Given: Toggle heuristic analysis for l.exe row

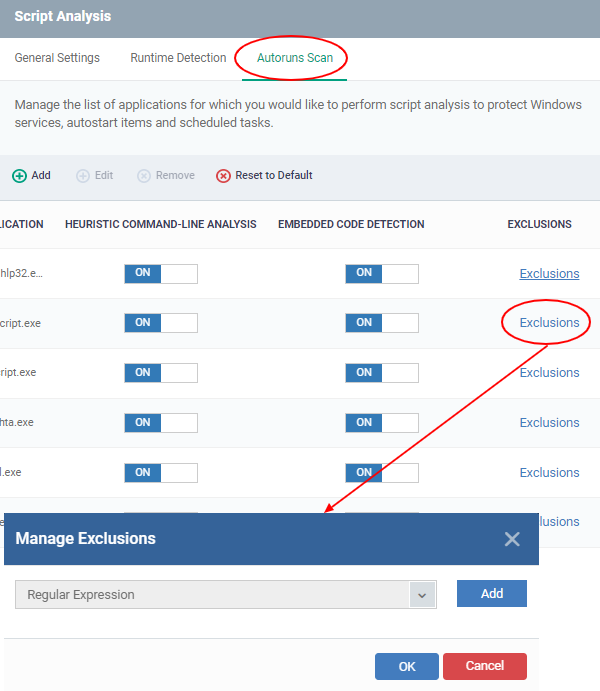Looking at the screenshot, I should (161, 473).
